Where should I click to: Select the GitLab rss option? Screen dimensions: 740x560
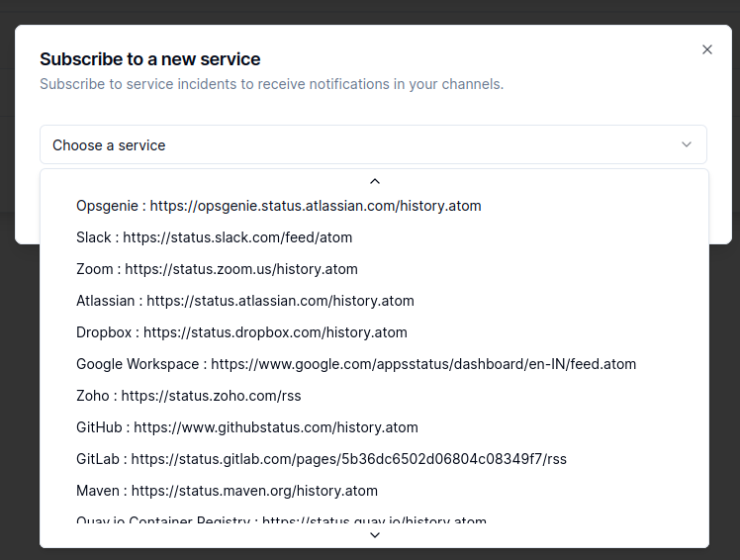click(374, 459)
